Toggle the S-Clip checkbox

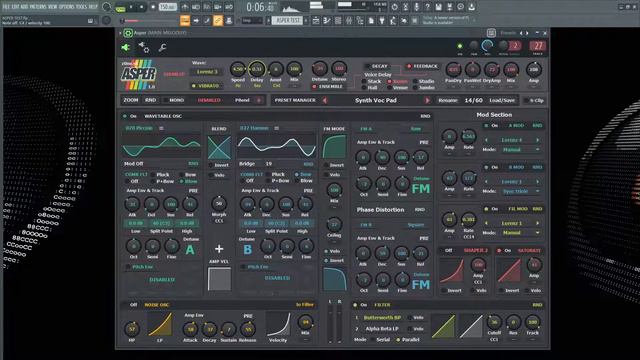click(534, 100)
